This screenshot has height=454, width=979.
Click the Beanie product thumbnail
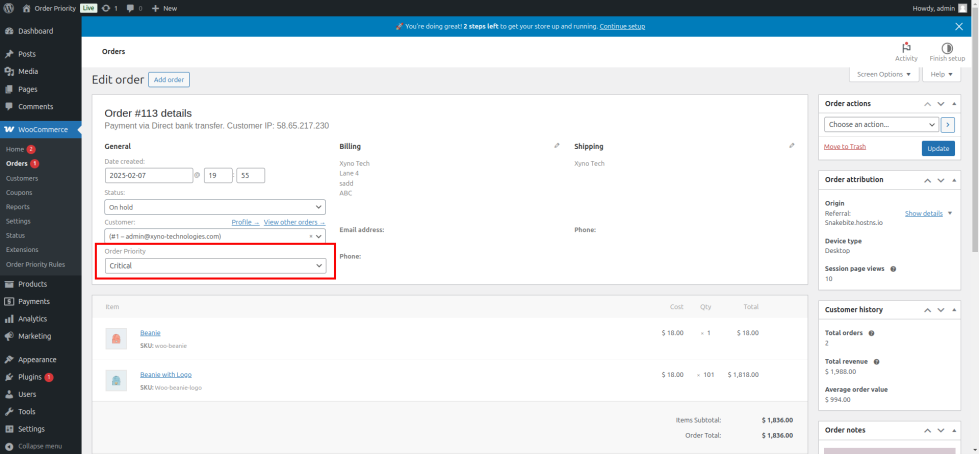(116, 338)
